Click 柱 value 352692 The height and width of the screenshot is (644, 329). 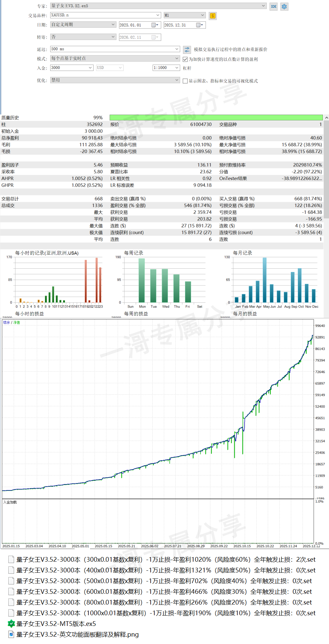point(95,124)
